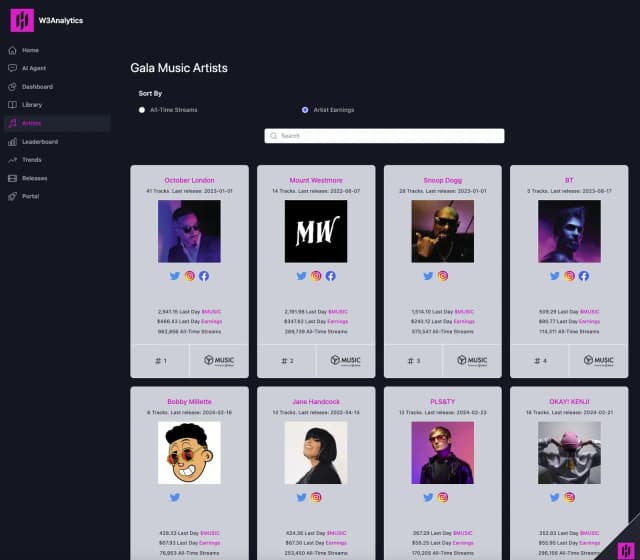Open BT's Facebook icon
Viewport: 640px width, 560px height.
click(584, 276)
